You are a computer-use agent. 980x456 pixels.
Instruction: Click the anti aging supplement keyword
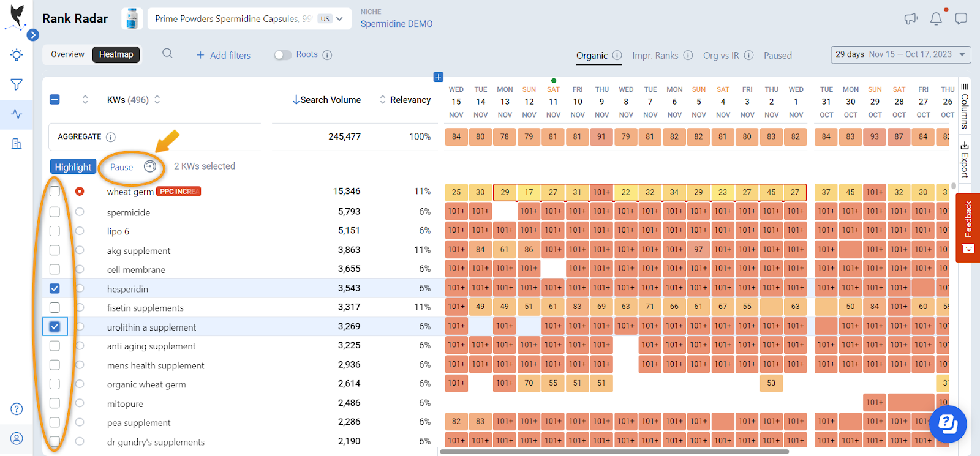(x=151, y=346)
